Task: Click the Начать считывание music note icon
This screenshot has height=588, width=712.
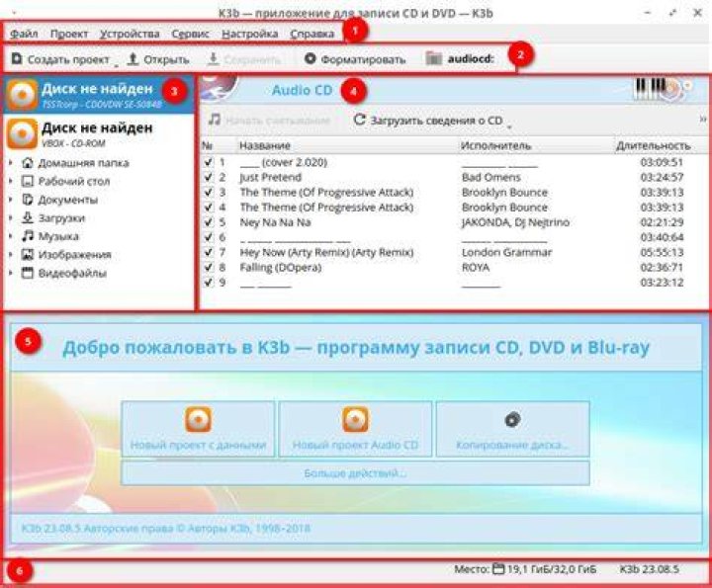Action: click(215, 120)
